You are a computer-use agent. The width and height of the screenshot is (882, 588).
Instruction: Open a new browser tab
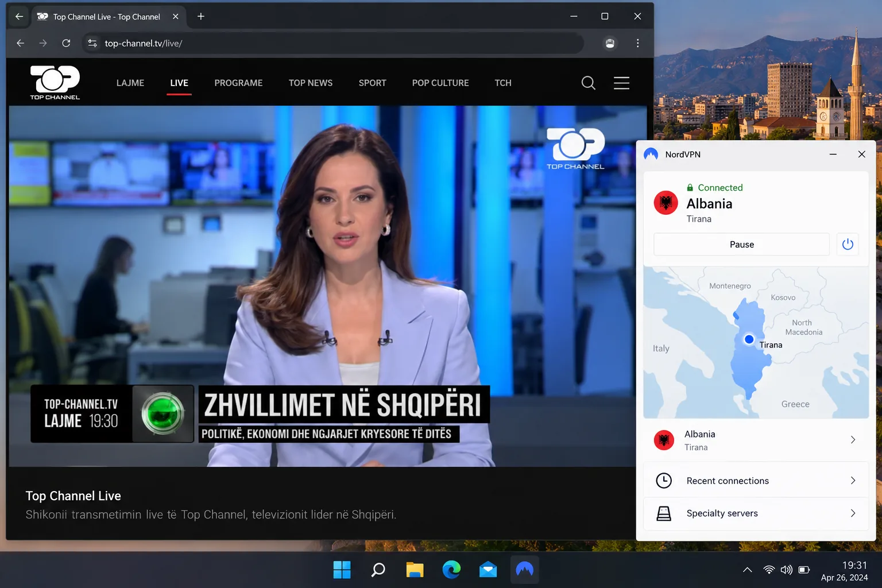[201, 17]
